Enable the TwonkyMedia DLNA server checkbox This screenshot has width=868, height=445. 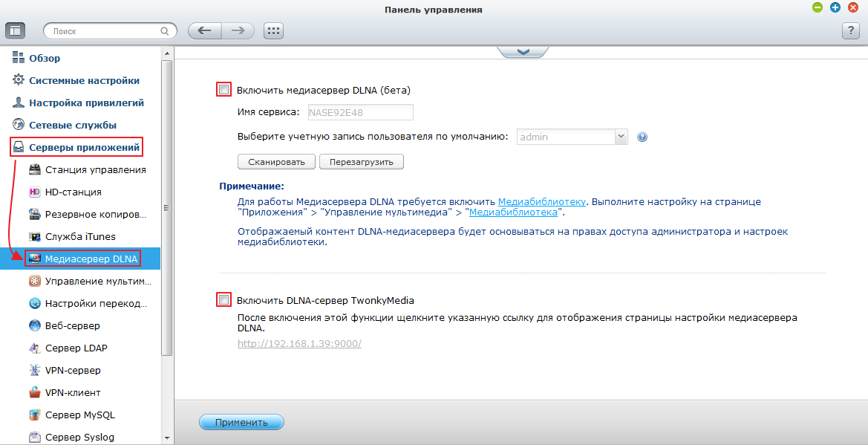point(223,300)
